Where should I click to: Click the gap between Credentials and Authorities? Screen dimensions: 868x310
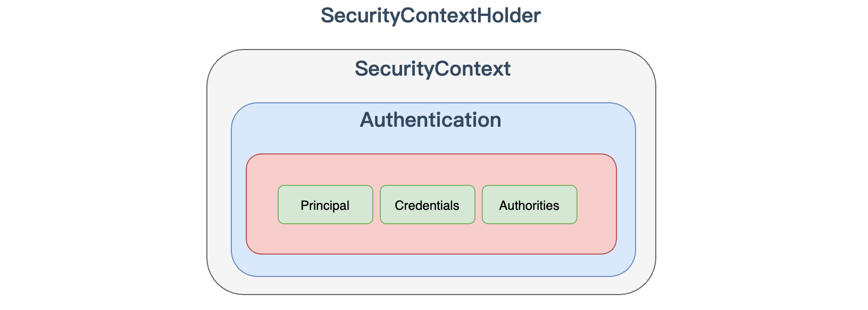point(479,205)
